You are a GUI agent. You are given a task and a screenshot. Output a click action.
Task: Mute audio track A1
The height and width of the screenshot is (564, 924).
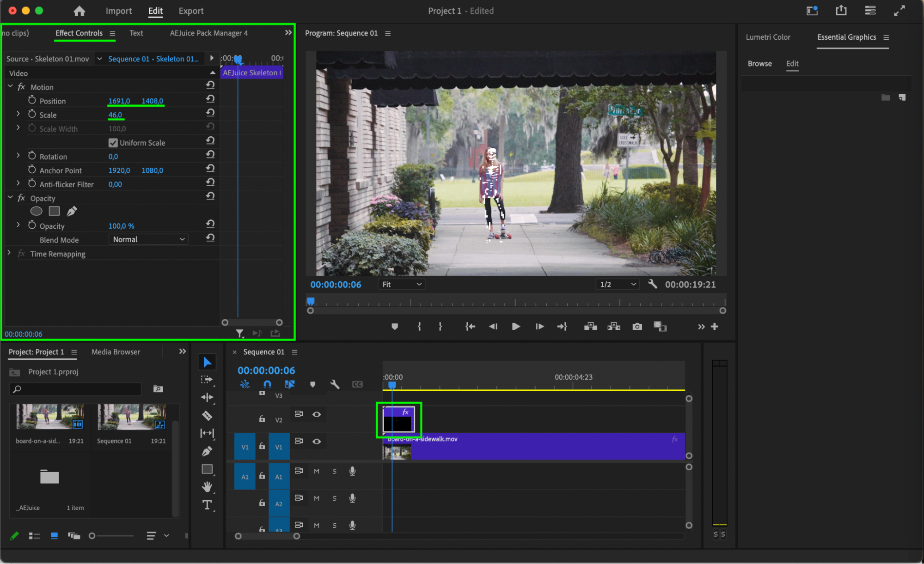[317, 471]
